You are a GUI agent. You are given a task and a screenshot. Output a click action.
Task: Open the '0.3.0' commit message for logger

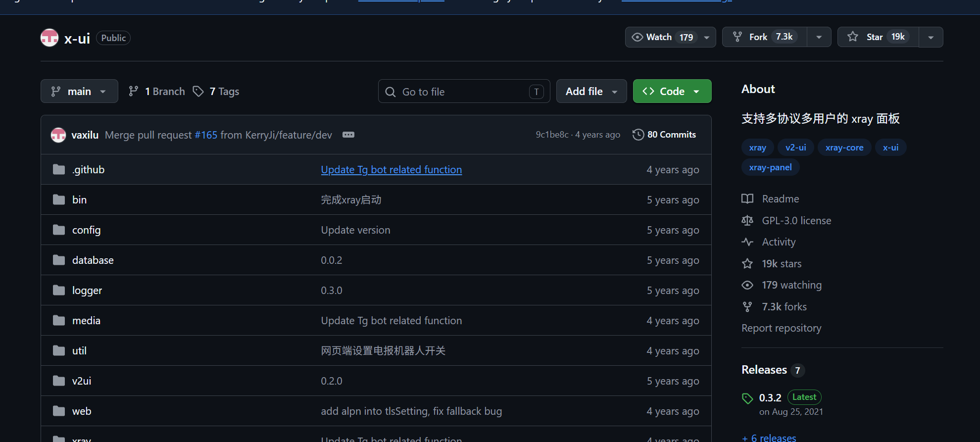tap(332, 291)
